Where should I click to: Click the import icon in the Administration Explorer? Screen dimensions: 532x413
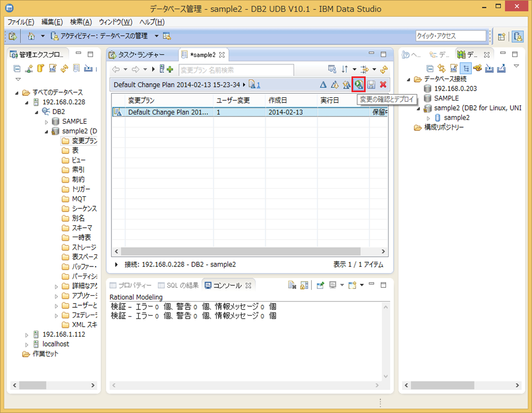[x=88, y=69]
